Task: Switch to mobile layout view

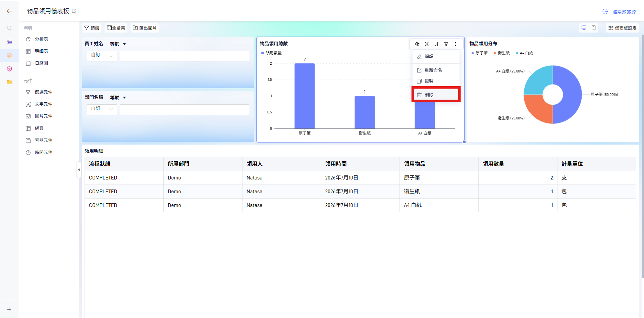Action: pos(594,28)
